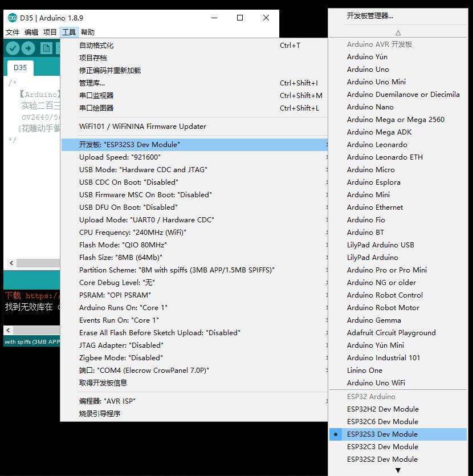Select Arduino Pro or Pro Mini
The height and width of the screenshot is (476, 473).
click(398, 270)
